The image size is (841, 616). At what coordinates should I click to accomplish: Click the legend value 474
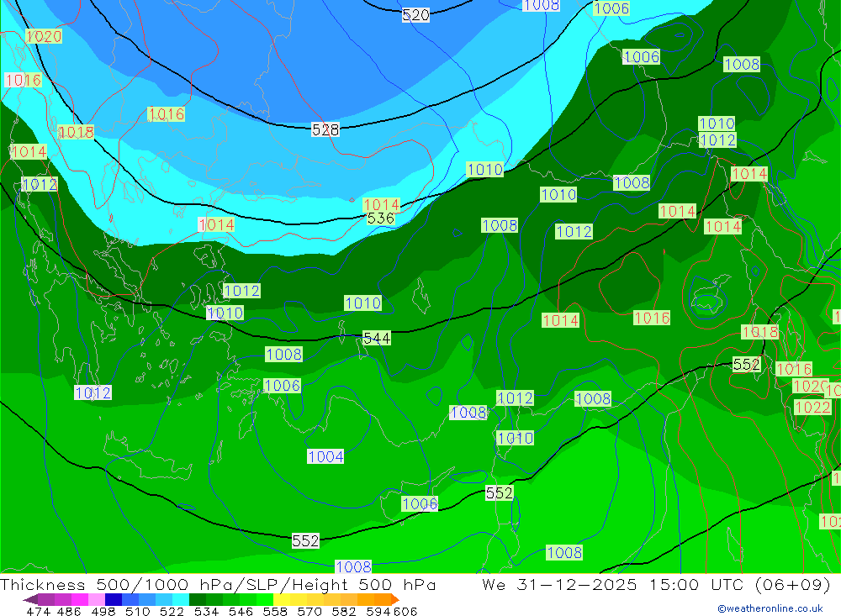click(x=39, y=611)
